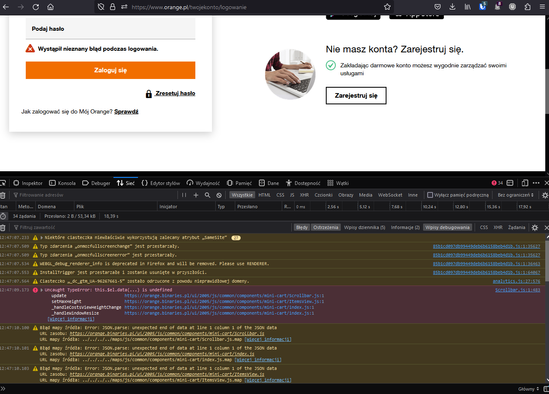Toggle the Informacje console filter
This screenshot has height=394, width=549.
click(x=405, y=228)
